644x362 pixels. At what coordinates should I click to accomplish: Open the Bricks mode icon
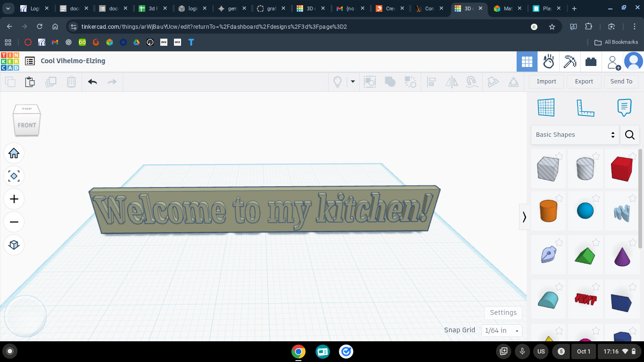pyautogui.click(x=591, y=61)
